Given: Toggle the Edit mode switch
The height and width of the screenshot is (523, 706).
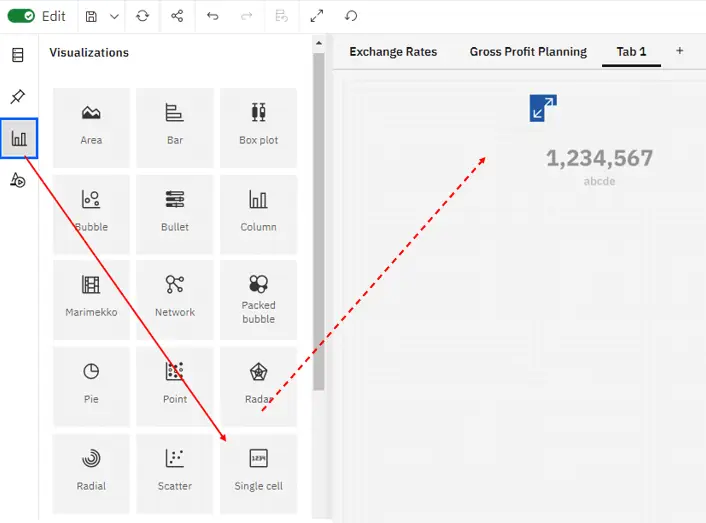Looking at the screenshot, I should click(x=21, y=16).
